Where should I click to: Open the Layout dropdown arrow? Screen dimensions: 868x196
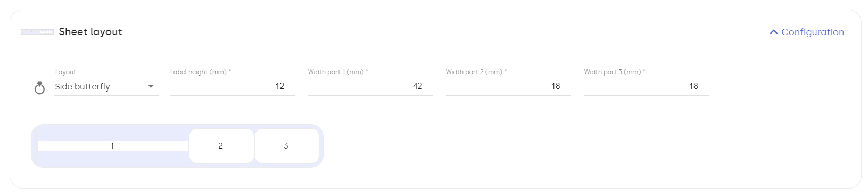coord(151,86)
